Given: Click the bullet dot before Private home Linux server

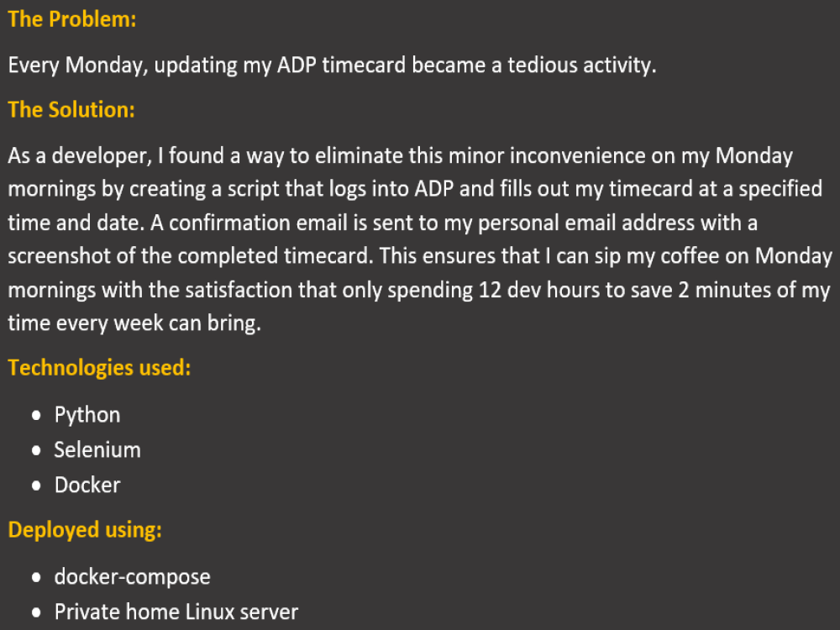Looking at the screenshot, I should pyautogui.click(x=36, y=612).
